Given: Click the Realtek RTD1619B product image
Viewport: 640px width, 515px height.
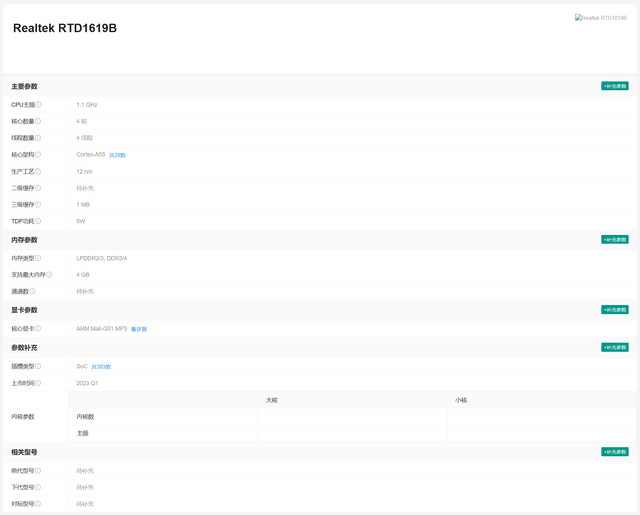Looking at the screenshot, I should (601, 18).
